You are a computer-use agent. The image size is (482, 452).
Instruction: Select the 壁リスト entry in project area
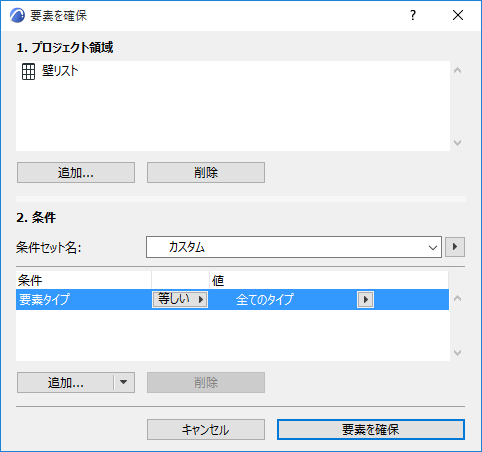(x=233, y=71)
